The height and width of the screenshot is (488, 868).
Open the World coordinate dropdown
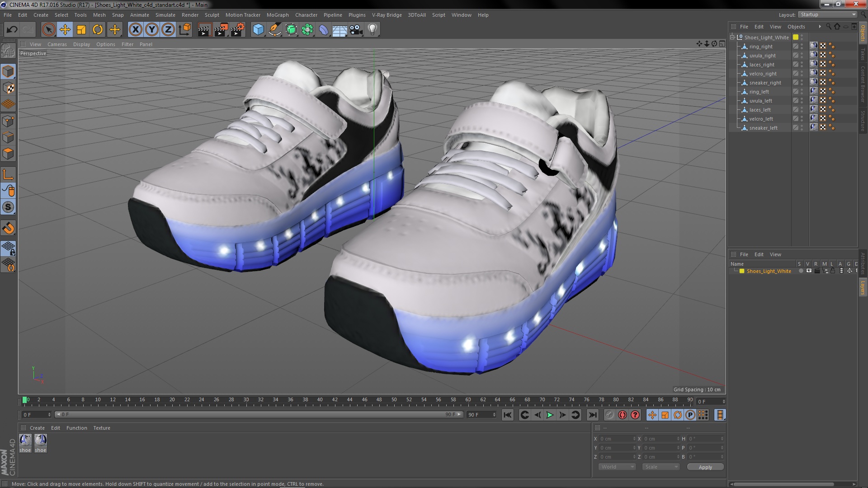617,467
